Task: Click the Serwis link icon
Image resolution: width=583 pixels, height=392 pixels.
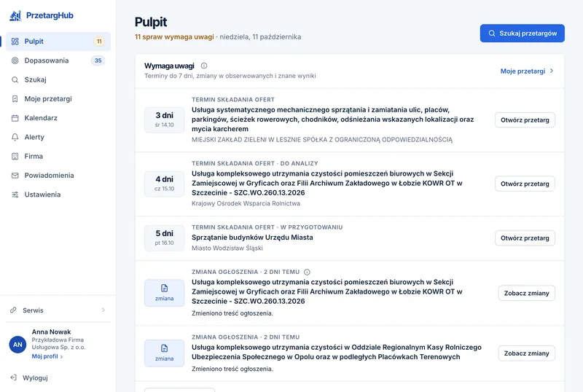Action: [x=13, y=310]
